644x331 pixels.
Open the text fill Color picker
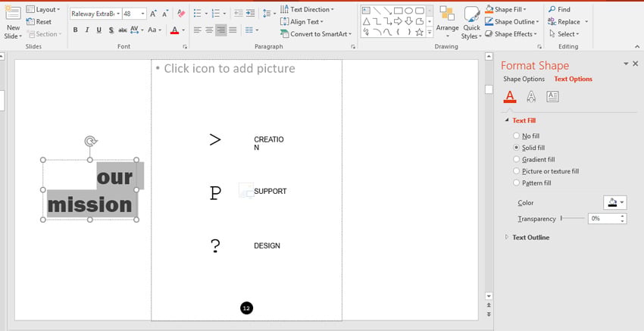614,202
